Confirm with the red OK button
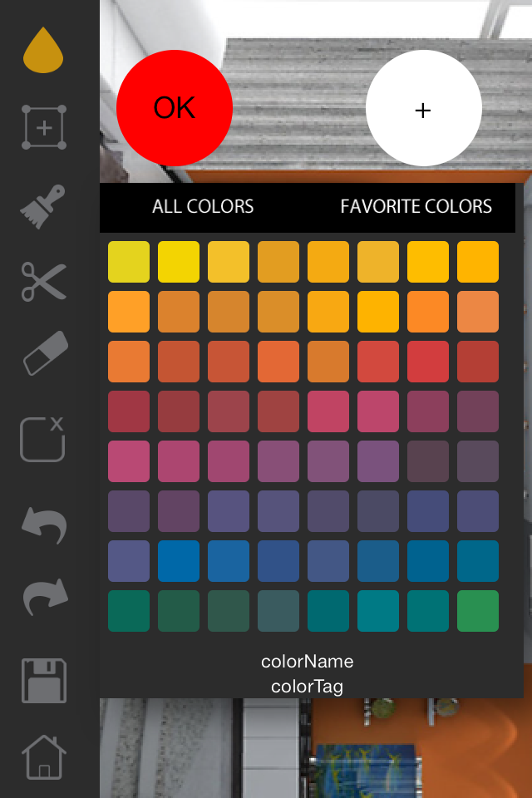This screenshot has height=798, width=532. 175,108
